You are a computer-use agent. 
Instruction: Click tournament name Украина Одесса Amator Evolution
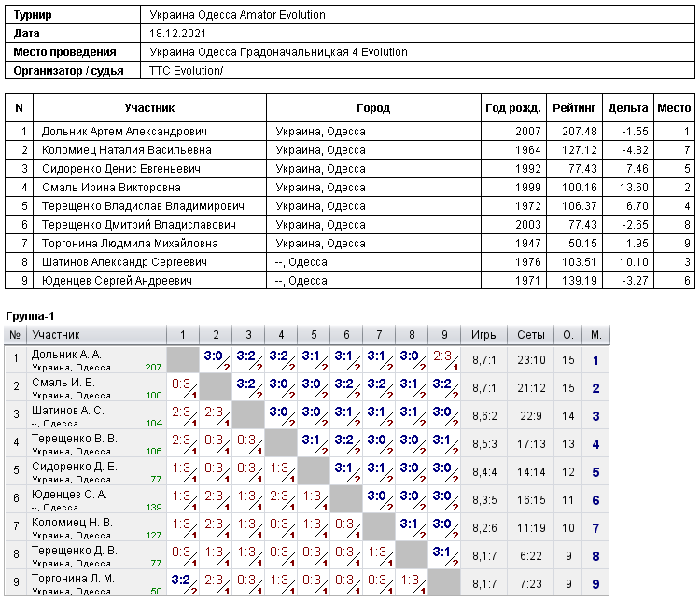[x=237, y=15]
